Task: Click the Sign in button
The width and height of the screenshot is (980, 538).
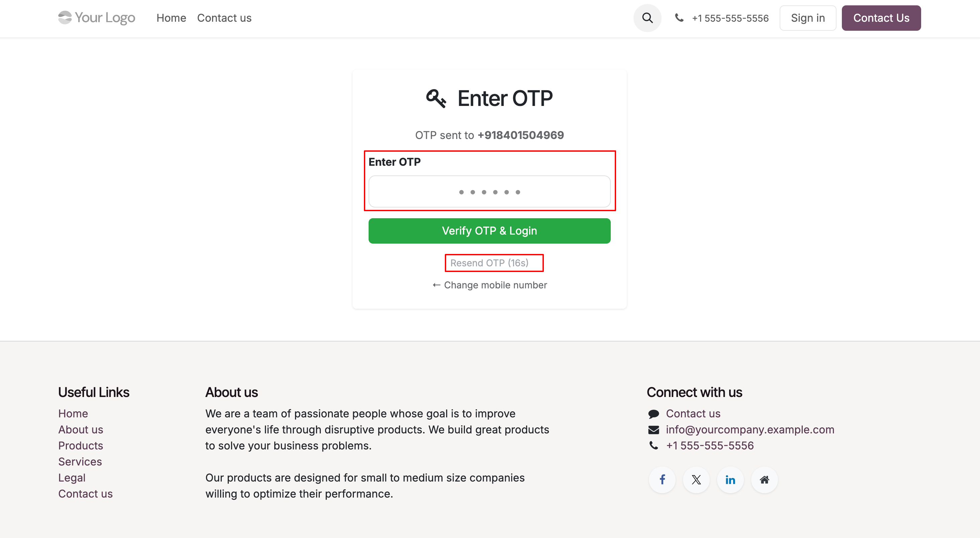Action: (x=808, y=18)
